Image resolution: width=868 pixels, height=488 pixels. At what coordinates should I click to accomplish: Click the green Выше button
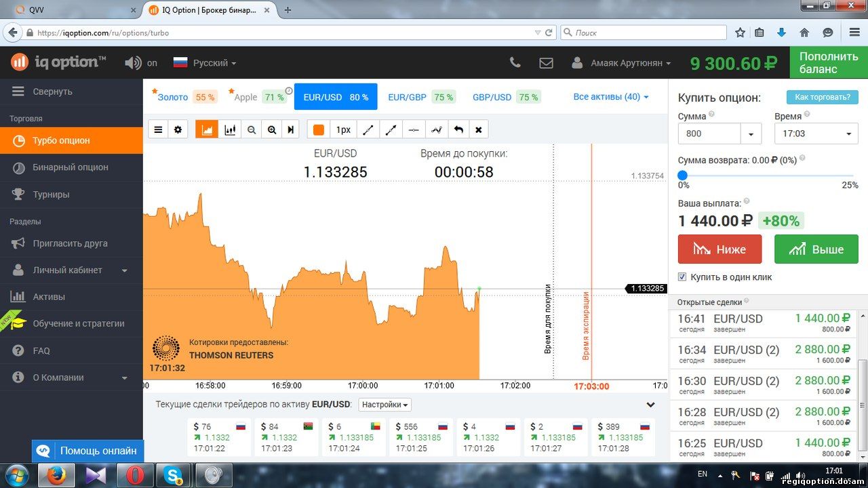(x=816, y=249)
